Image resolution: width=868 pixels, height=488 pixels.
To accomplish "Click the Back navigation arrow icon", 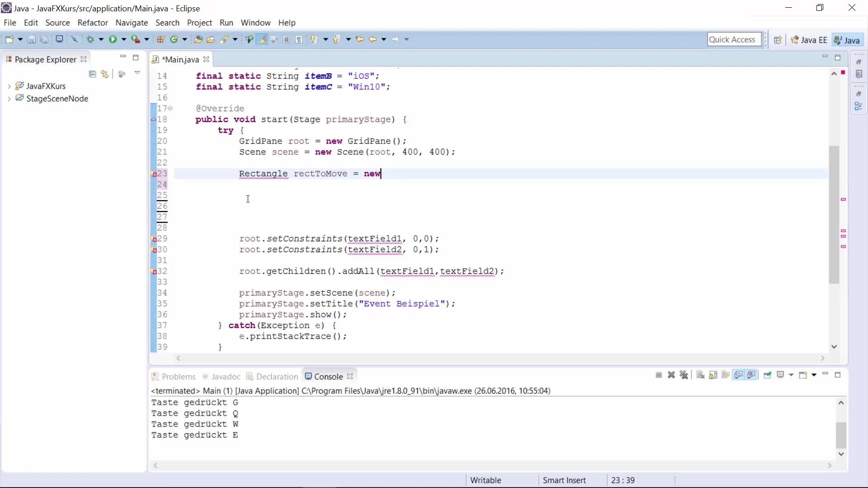I will 373,39.
